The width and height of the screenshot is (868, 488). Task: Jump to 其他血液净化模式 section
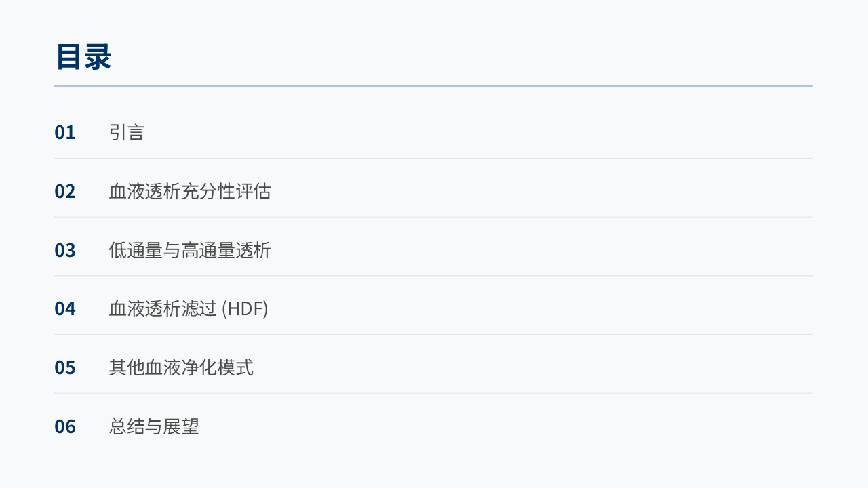(x=181, y=367)
